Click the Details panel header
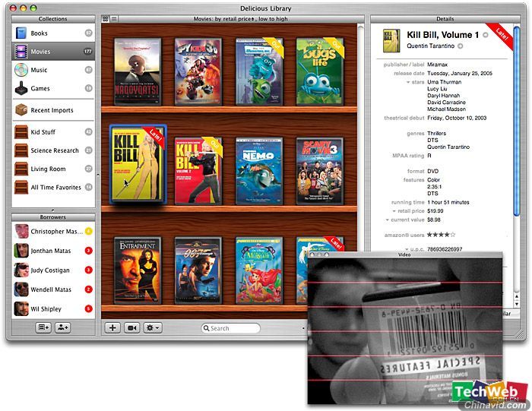This screenshot has height=411, width=532. click(x=445, y=19)
